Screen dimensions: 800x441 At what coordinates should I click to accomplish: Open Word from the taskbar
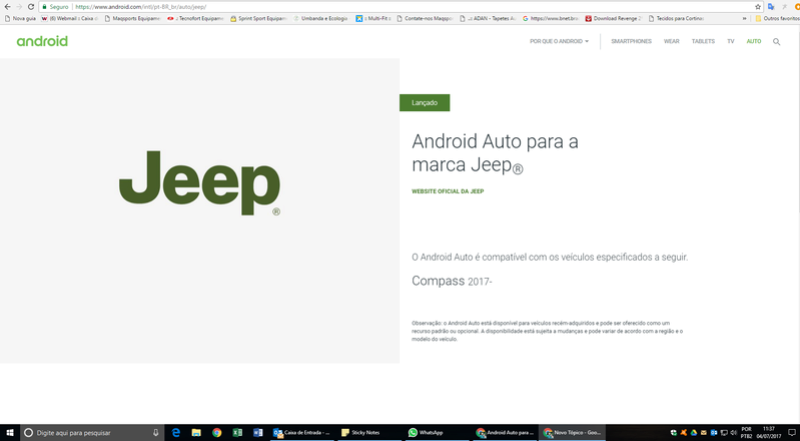coord(258,433)
